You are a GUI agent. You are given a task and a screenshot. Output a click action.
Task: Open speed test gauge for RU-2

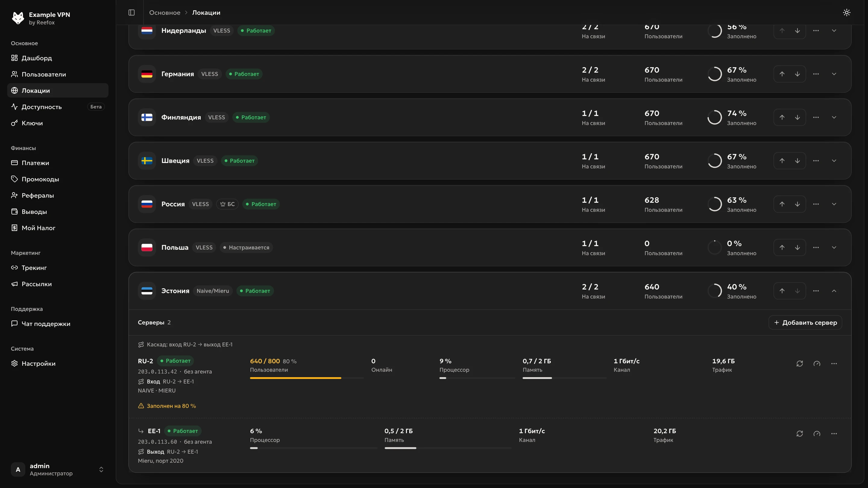pyautogui.click(x=817, y=363)
